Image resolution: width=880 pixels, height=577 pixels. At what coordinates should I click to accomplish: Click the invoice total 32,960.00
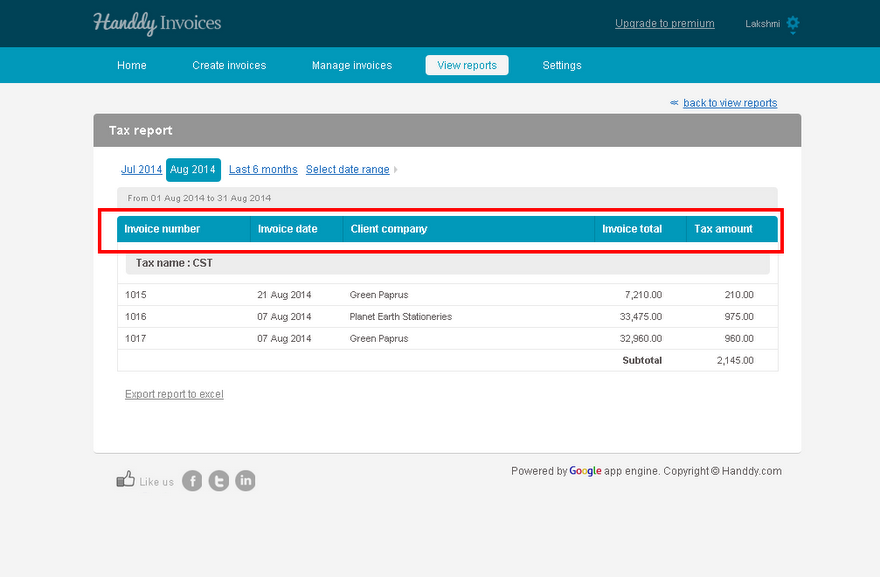[641, 338]
